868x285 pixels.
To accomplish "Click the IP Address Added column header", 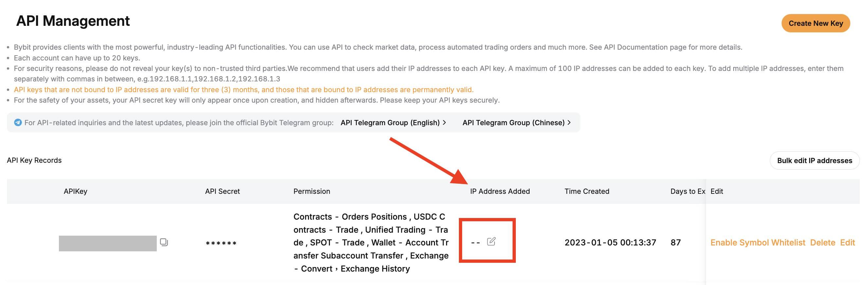I will click(x=500, y=191).
